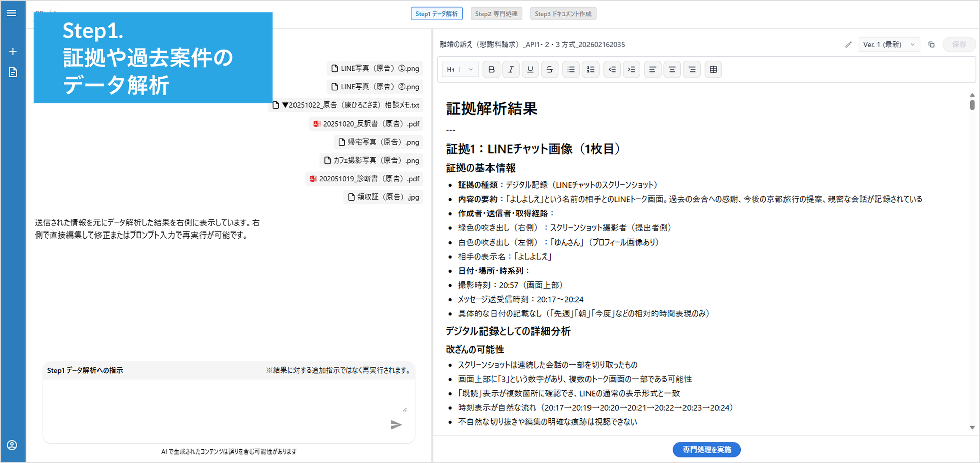
Task: Toggle italic formatting
Action: tap(511, 70)
